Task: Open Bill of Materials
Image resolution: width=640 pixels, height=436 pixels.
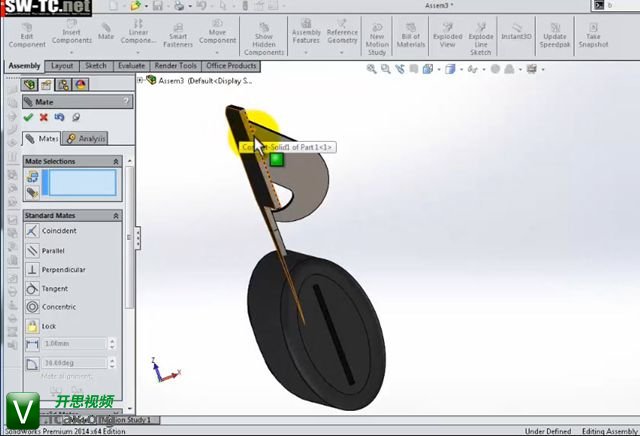Action: [411, 36]
